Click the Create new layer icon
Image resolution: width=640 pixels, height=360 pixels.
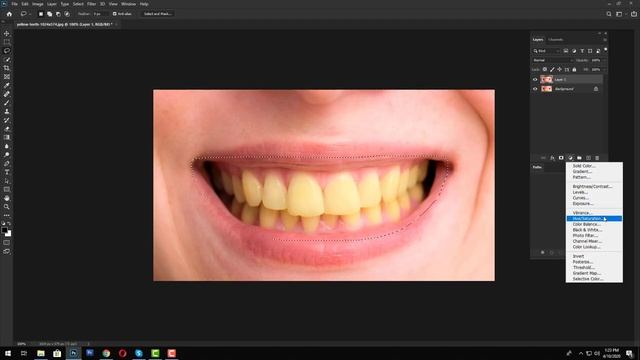point(588,158)
